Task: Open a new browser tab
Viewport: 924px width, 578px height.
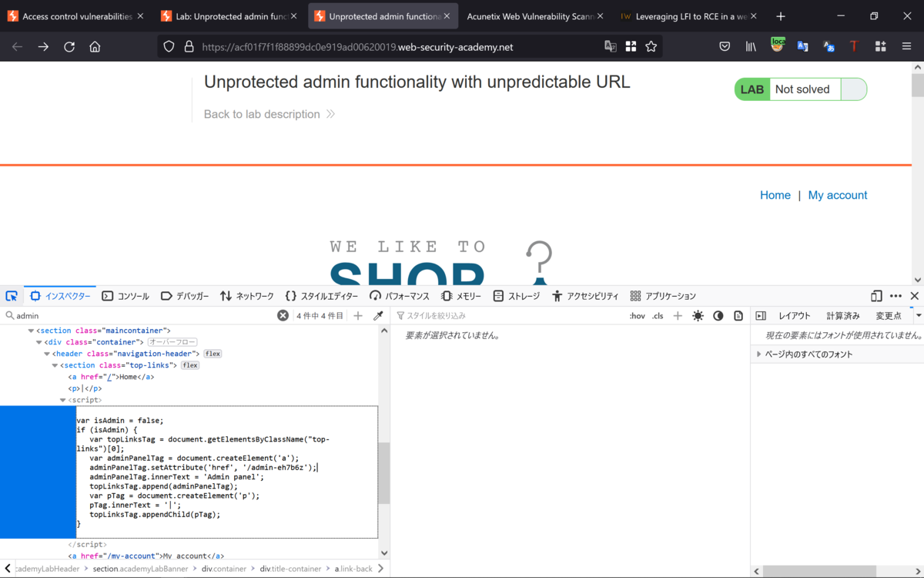Action: pyautogui.click(x=781, y=16)
